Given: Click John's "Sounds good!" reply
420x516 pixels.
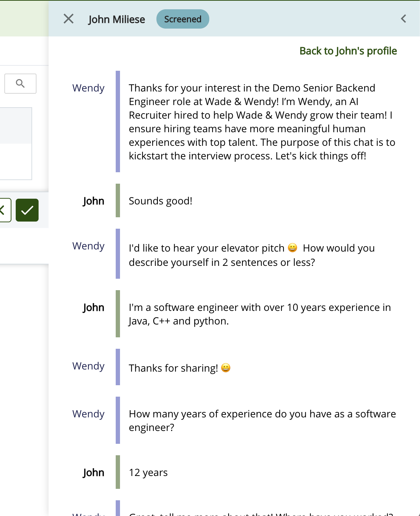Looking at the screenshot, I should pos(160,201).
